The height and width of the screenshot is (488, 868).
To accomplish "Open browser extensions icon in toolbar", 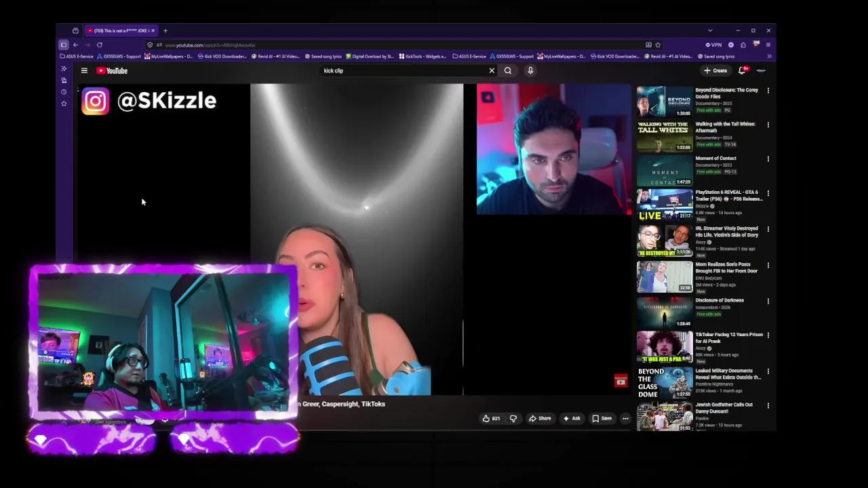I will pyautogui.click(x=743, y=45).
